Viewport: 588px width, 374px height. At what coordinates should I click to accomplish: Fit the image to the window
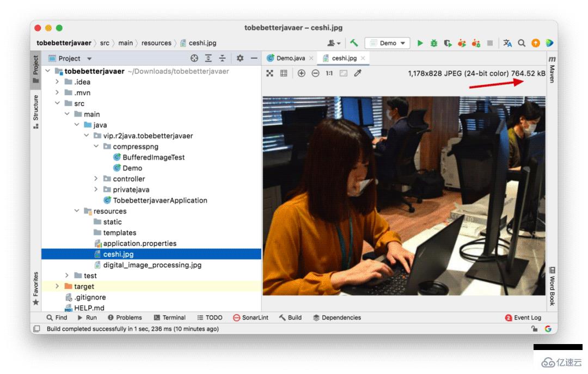coord(343,73)
